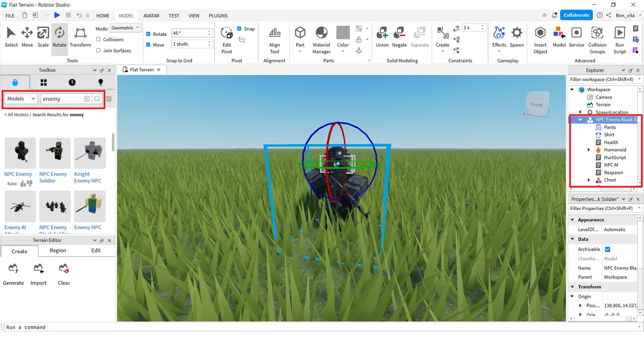644x341 pixels.
Task: Click the Generate terrain tool
Action: (13, 274)
